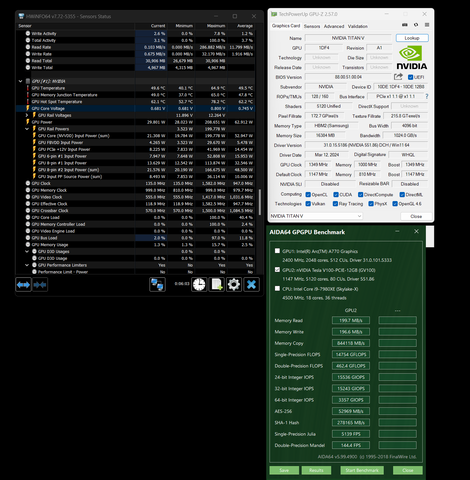Toggle the UEFI checkbox in GPU-Z
The width and height of the screenshot is (470, 480).
click(x=411, y=77)
